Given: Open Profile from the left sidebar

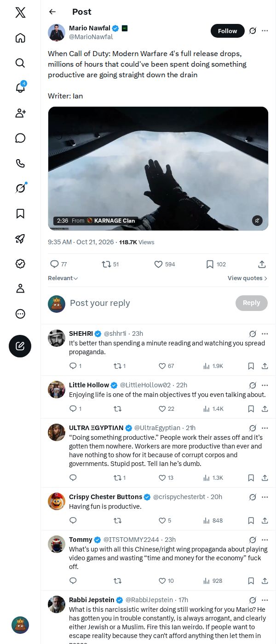Looking at the screenshot, I should 20,288.
